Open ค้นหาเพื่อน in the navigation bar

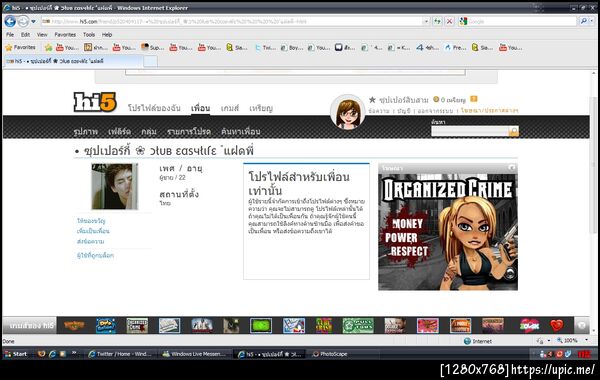(241, 131)
